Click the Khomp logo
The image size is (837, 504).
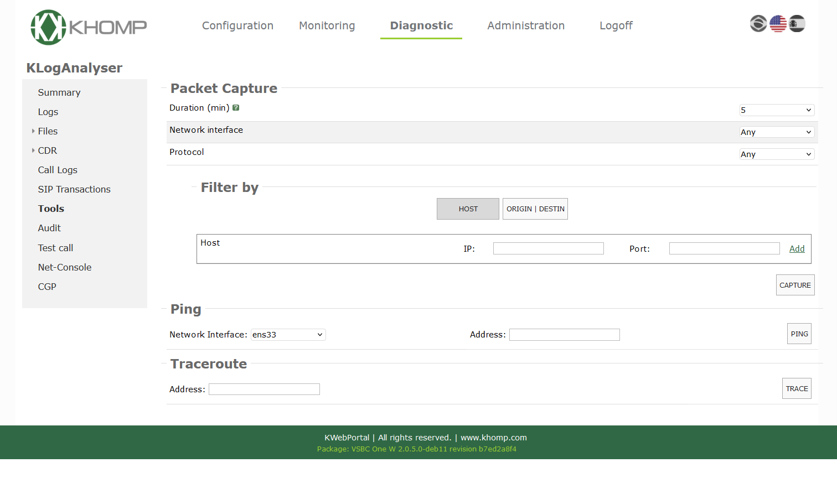tap(89, 27)
